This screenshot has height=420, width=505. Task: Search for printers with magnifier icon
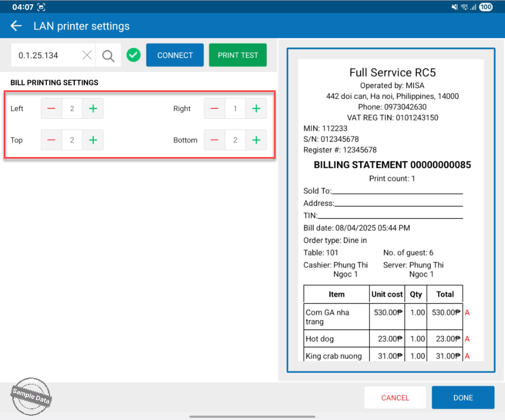click(108, 55)
